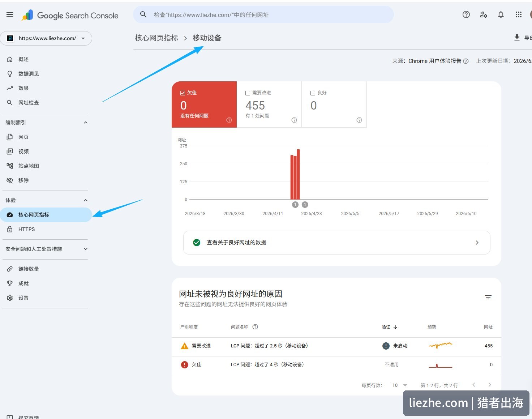Click the 不适用 validation cell
532x419 pixels.
(391, 365)
